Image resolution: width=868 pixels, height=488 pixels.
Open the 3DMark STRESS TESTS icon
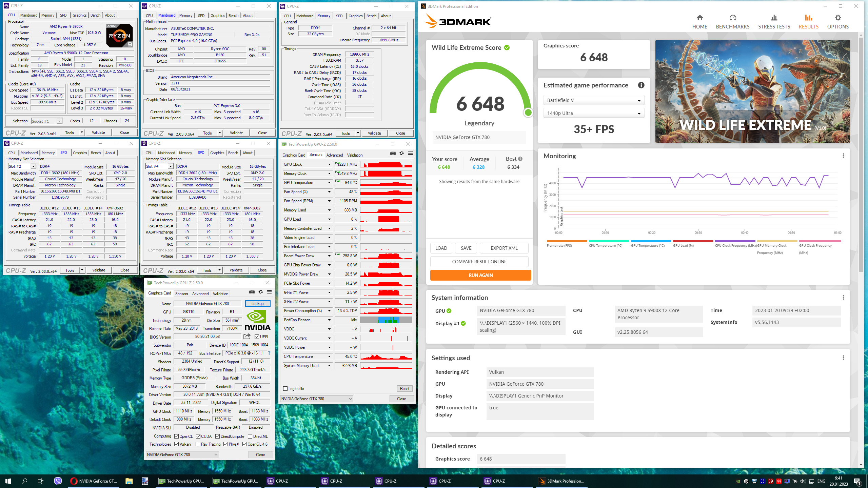pyautogui.click(x=774, y=18)
